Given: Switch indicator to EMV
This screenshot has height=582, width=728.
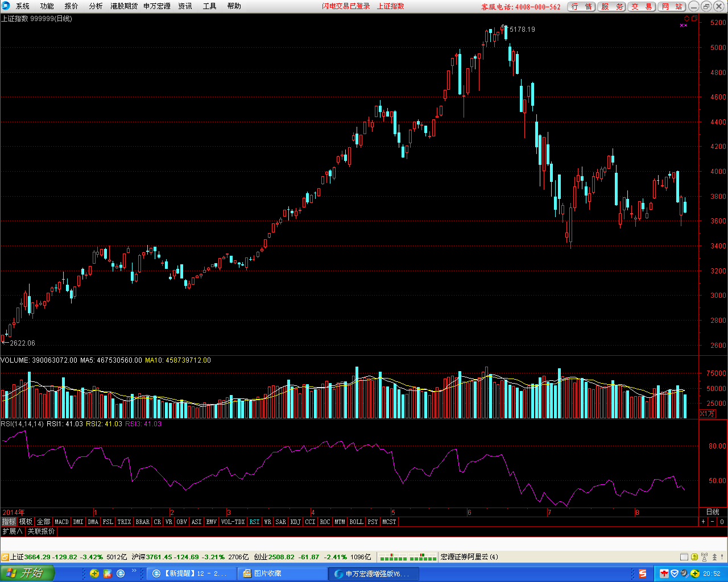Looking at the screenshot, I should tap(212, 522).
